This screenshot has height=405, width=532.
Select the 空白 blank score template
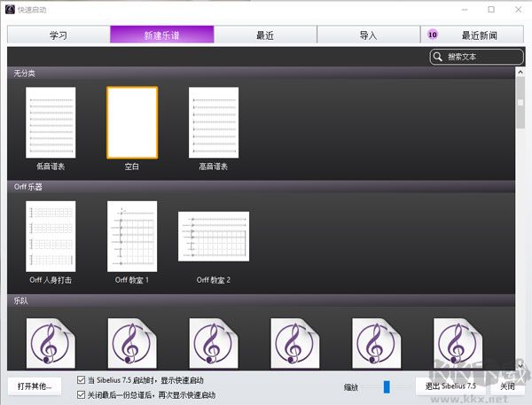click(x=132, y=121)
